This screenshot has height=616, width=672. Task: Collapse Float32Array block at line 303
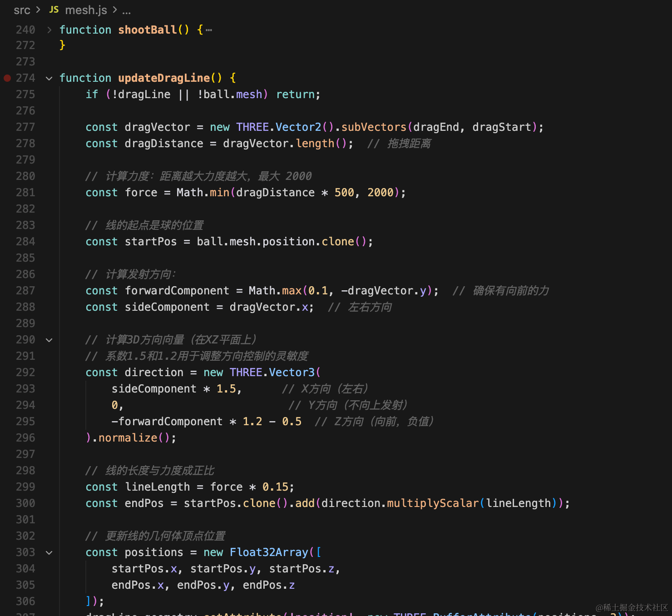[x=49, y=552]
